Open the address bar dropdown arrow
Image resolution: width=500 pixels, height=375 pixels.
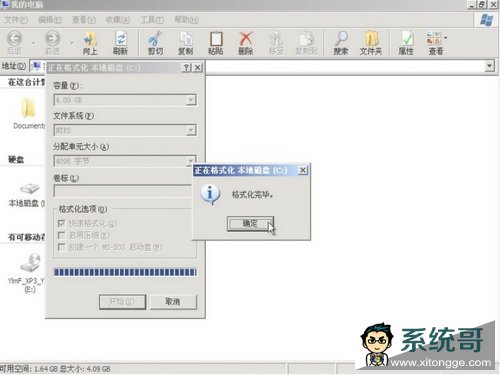point(489,66)
